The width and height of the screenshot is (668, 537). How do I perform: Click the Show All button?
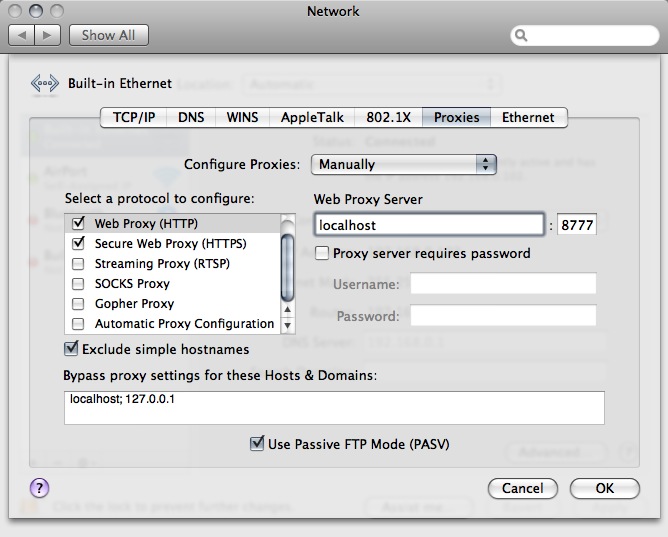[x=109, y=35]
